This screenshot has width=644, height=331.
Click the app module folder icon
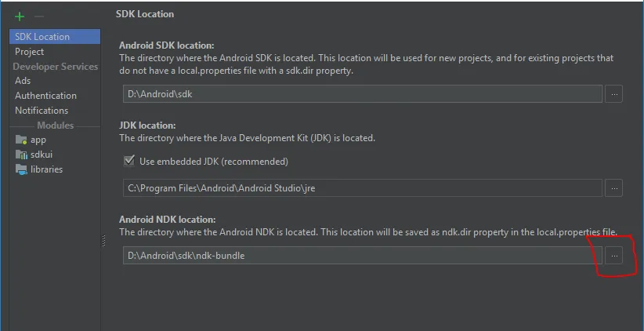[x=21, y=140]
